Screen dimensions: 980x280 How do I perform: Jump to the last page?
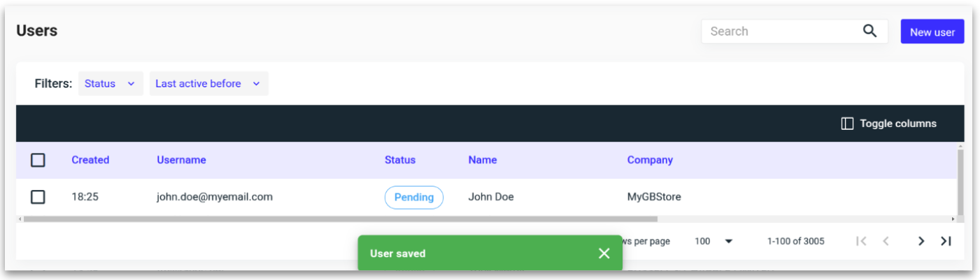(x=946, y=242)
